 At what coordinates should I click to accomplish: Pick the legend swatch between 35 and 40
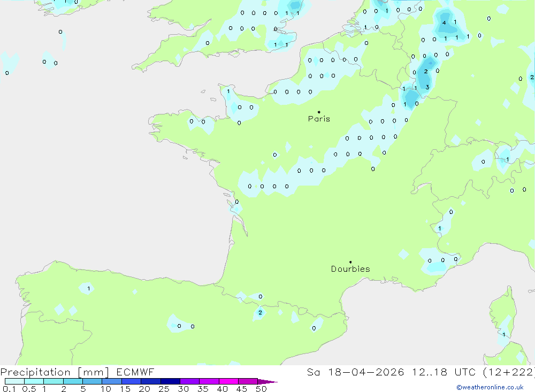coord(209,381)
